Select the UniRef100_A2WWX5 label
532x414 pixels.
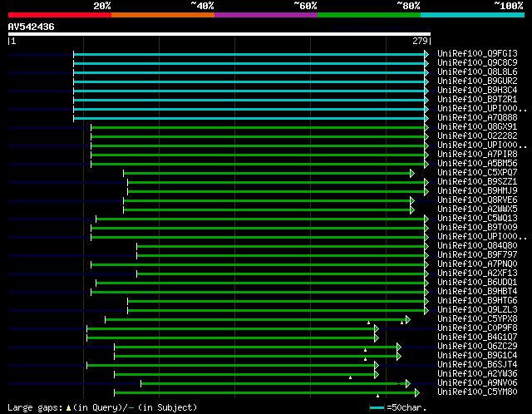pyautogui.click(x=477, y=209)
